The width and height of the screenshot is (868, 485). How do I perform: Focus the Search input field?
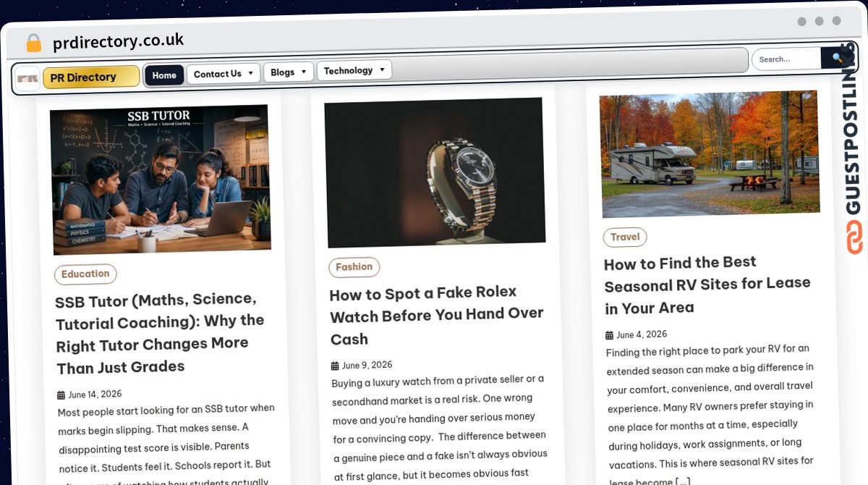(x=787, y=59)
